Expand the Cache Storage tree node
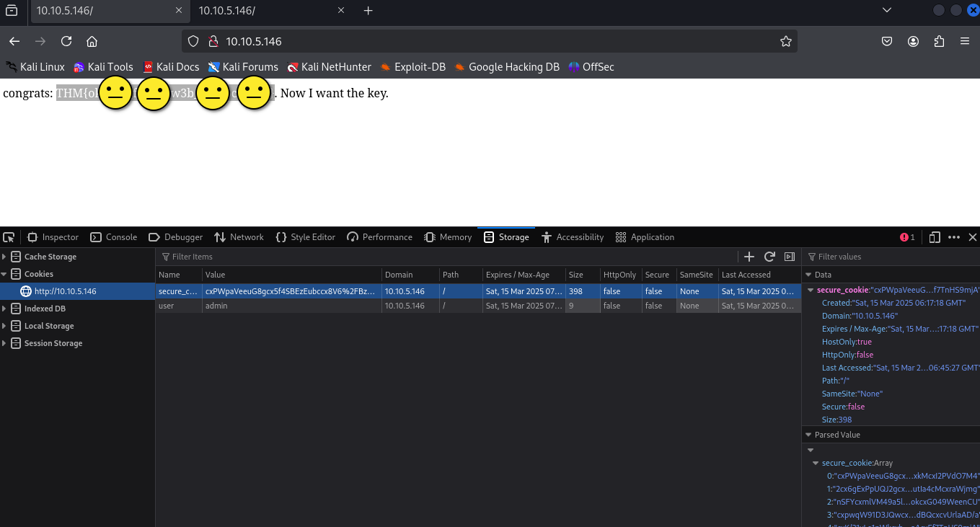 tap(4, 257)
